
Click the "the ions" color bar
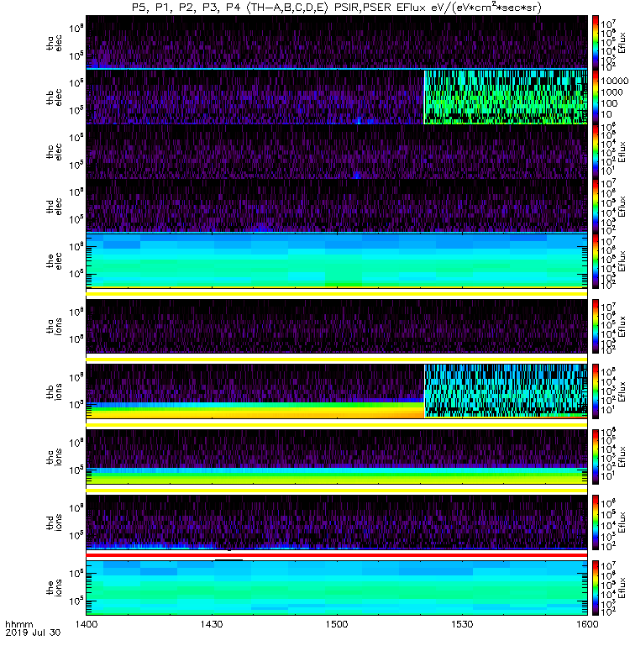[596, 588]
